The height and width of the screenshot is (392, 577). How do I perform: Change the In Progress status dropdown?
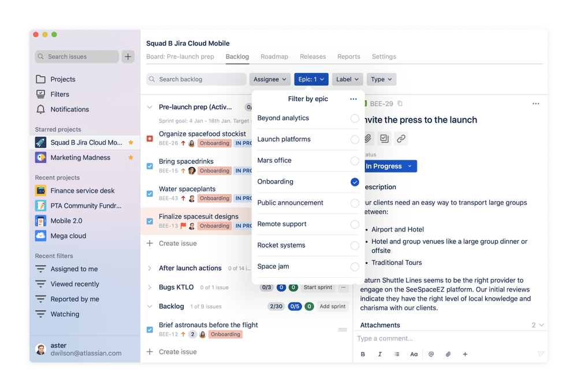[x=389, y=166]
